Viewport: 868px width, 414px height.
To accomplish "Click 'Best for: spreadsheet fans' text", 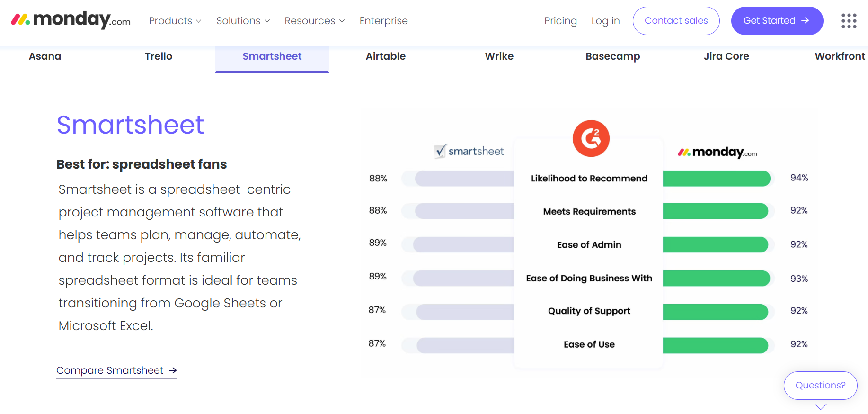I will tap(142, 164).
